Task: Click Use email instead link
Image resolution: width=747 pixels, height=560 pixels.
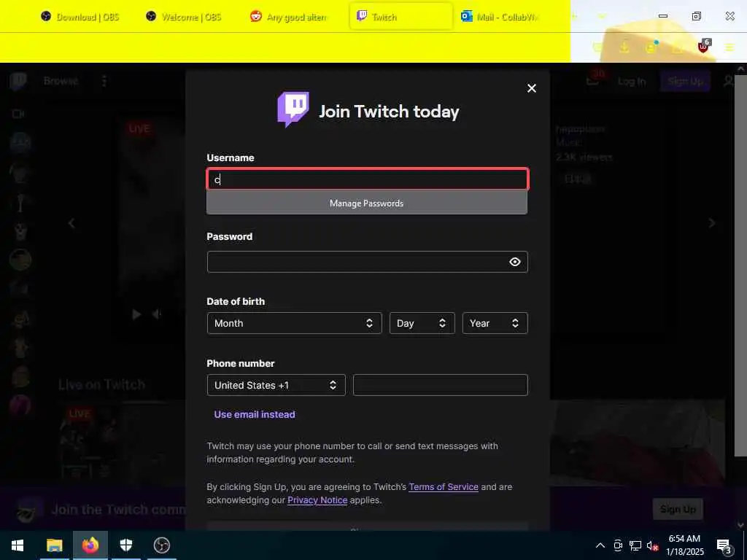Action: tap(255, 414)
